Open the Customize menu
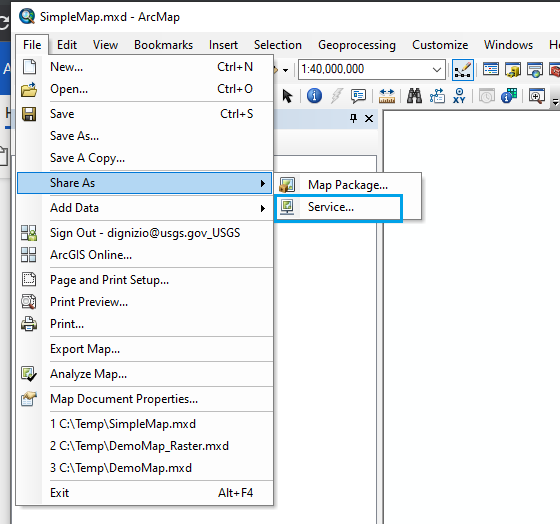This screenshot has width=560, height=524. [440, 45]
